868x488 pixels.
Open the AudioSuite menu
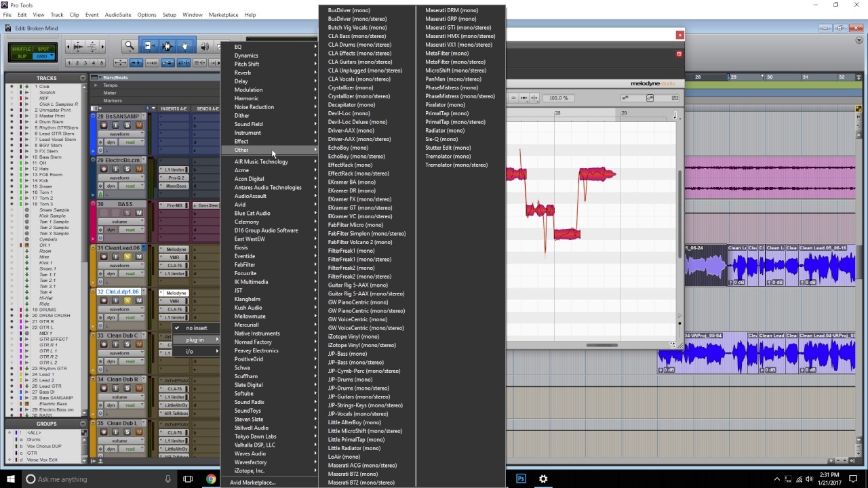point(118,15)
